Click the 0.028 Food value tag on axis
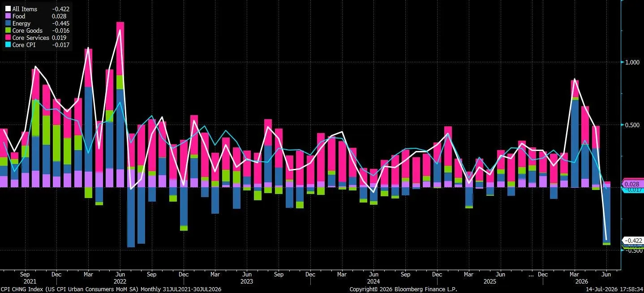Image resolution: width=644 pixels, height=293 pixels. (632, 184)
